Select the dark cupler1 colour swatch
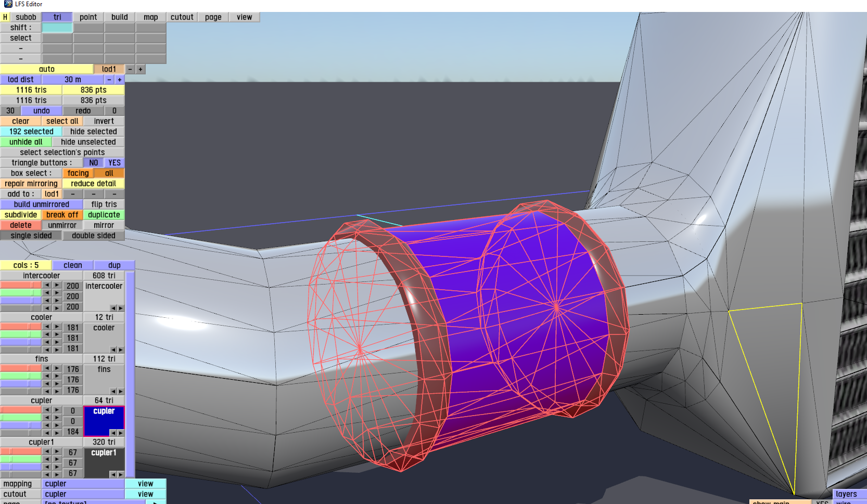The image size is (867, 504). pos(104,463)
